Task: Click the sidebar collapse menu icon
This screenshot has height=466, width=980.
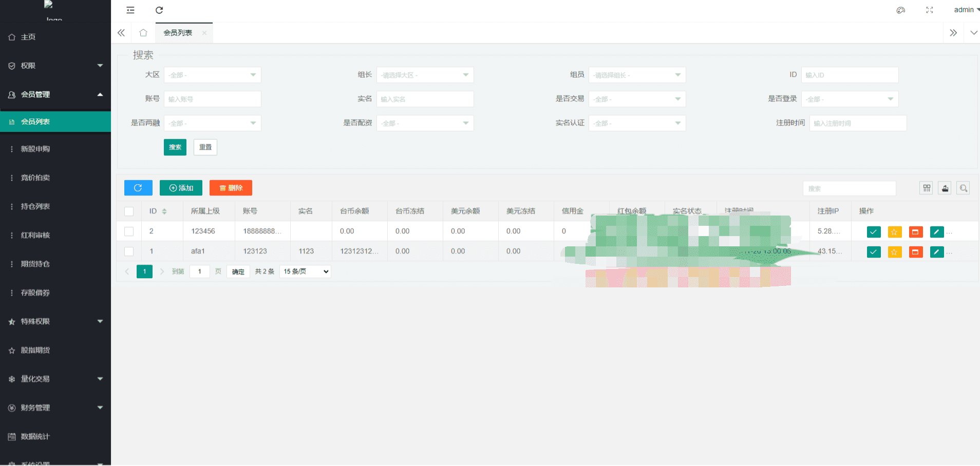Action: 130,10
